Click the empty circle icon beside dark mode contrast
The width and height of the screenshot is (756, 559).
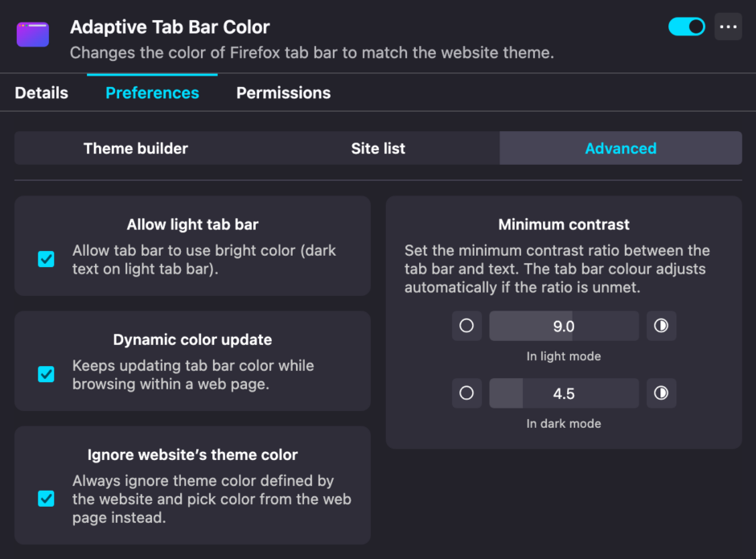[x=466, y=393]
